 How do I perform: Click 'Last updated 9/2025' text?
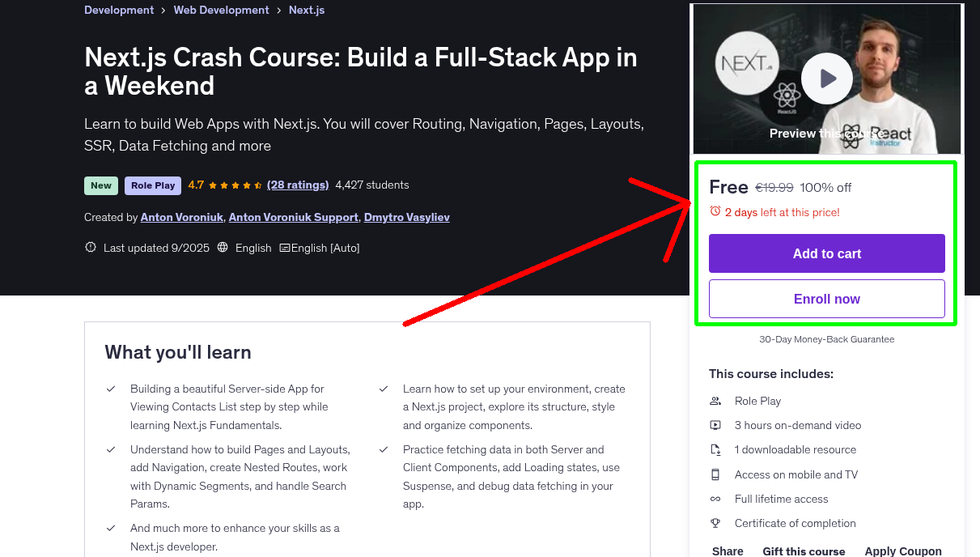pos(156,248)
